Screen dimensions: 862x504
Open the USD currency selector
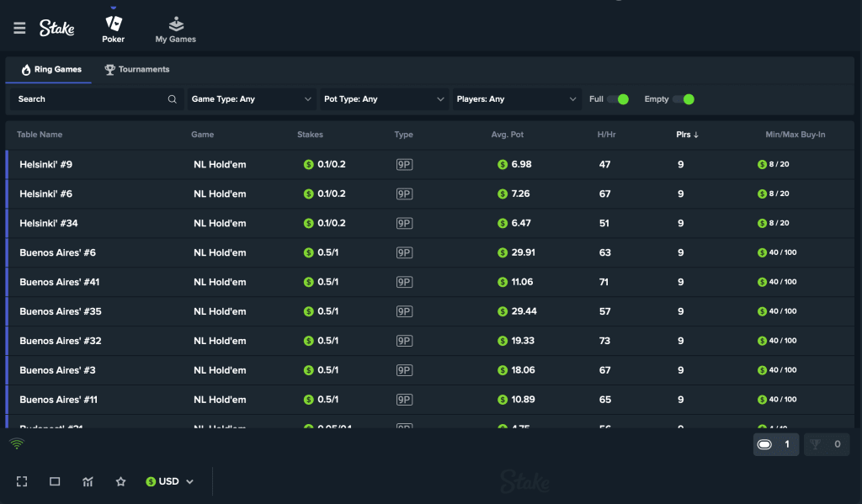168,480
